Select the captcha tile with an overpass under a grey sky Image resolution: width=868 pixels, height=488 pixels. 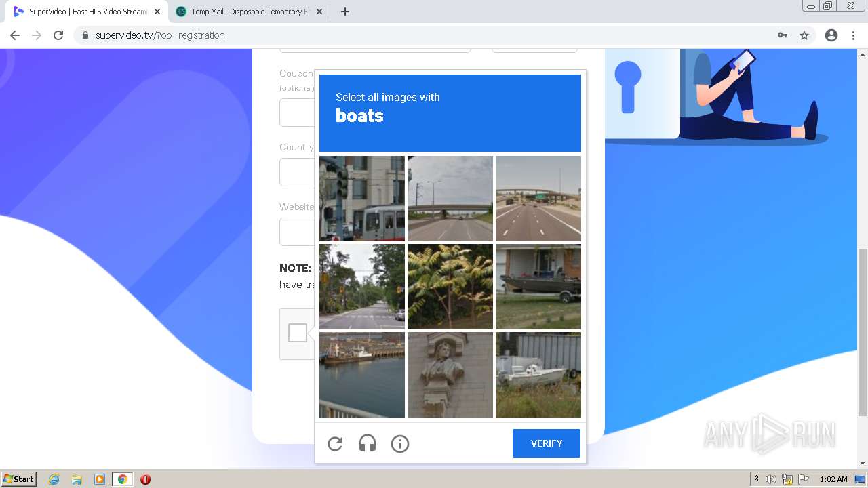pos(450,199)
